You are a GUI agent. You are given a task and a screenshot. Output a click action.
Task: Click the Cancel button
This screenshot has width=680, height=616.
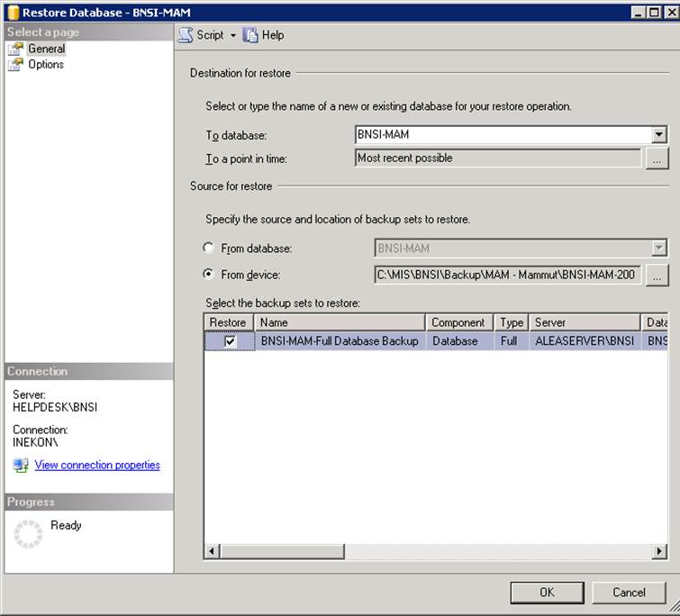629,593
